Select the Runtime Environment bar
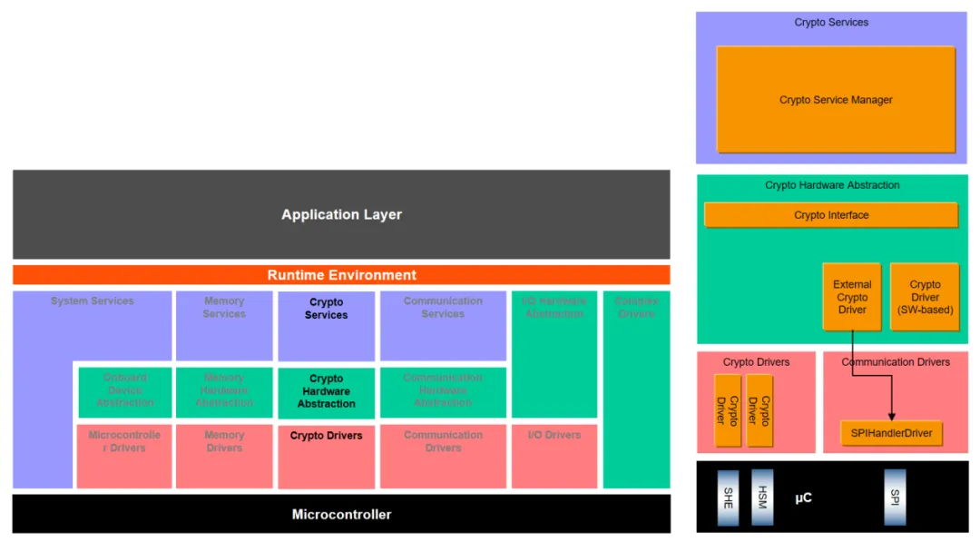Image resolution: width=980 pixels, height=542 pixels. [x=341, y=274]
